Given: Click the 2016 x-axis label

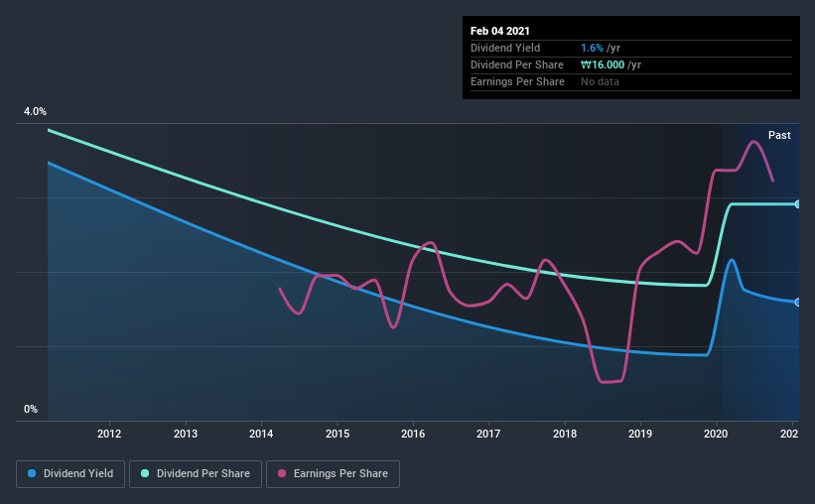Looking at the screenshot, I should click(413, 434).
